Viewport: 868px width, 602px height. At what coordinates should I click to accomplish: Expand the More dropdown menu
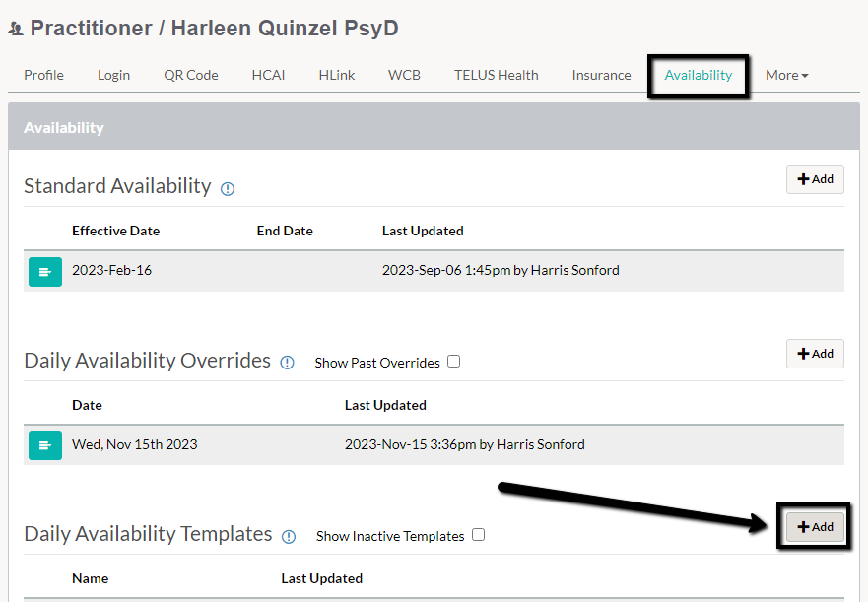(786, 75)
